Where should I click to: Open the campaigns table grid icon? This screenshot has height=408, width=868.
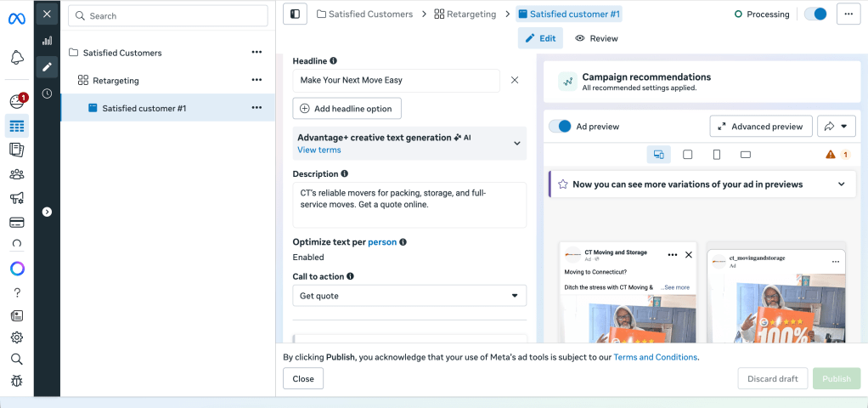tap(16, 127)
